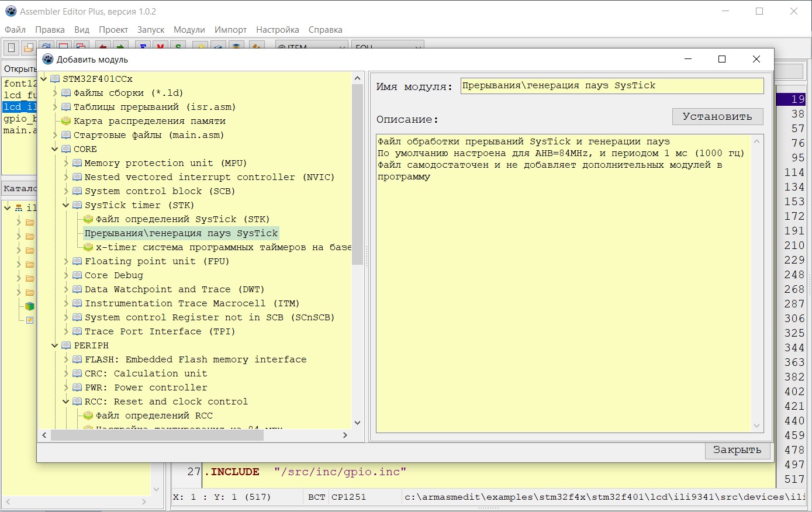Collapse the PERIPH tree node
Screen dimensions: 812x512
coord(55,345)
